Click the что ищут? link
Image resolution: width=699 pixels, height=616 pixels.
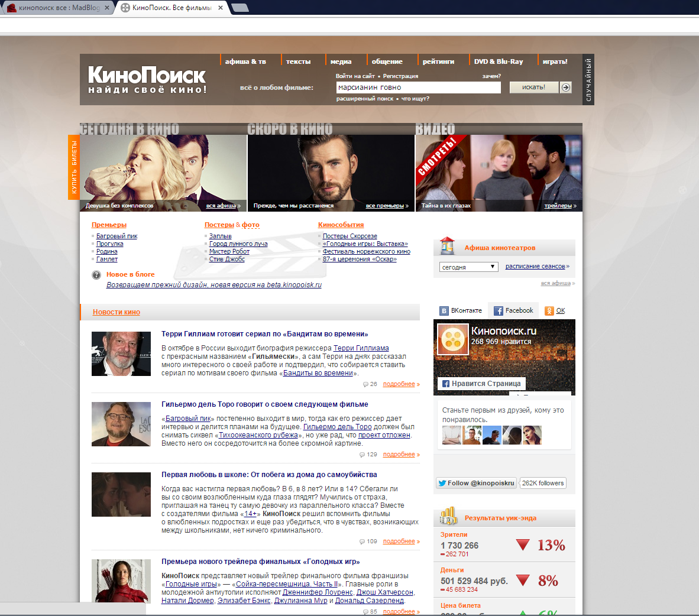tap(415, 99)
